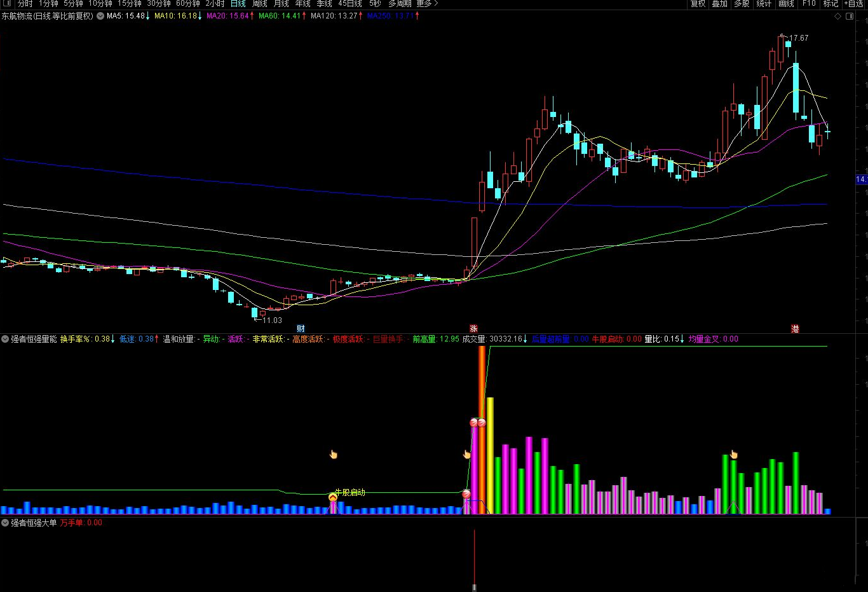The width and height of the screenshot is (868, 592).
Task: Open the 画线 drawing tools
Action: coord(786,4)
